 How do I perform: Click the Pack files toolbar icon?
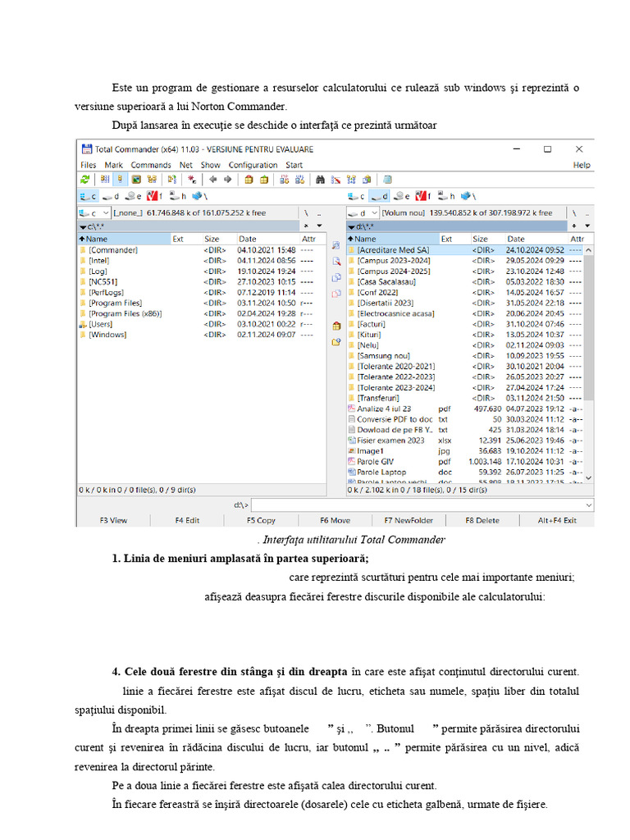point(249,180)
